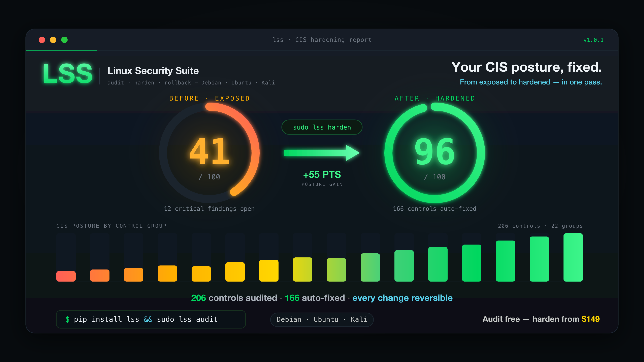Click the yellow window dot
Viewport: 644px width, 362px height.
click(x=53, y=40)
